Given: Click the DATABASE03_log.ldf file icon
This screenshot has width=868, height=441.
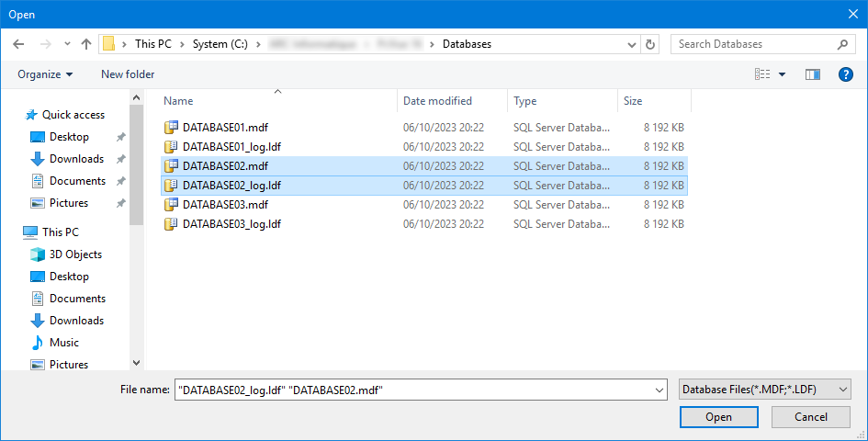Looking at the screenshot, I should click(170, 224).
